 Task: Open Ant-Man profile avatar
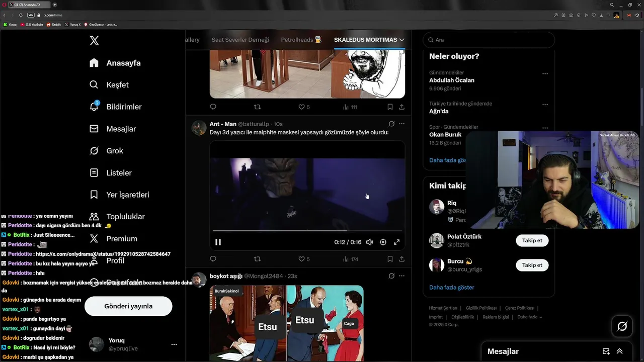199,128
